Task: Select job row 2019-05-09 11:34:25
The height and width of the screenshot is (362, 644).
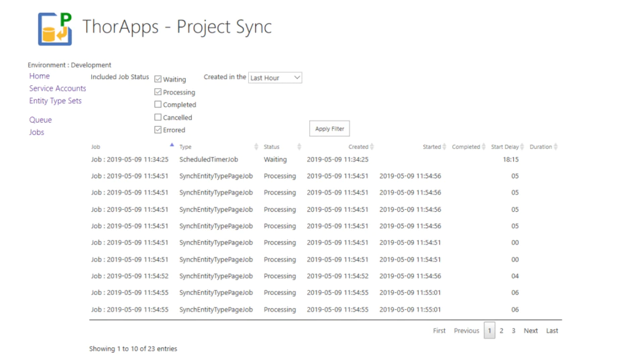Action: click(x=129, y=160)
